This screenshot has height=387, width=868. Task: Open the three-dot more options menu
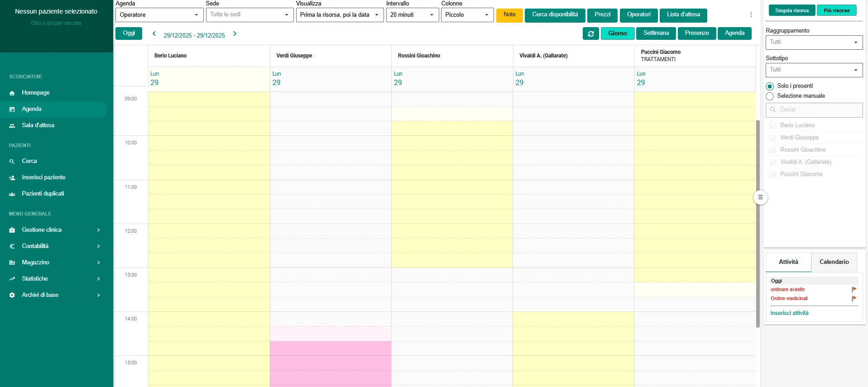751,14
